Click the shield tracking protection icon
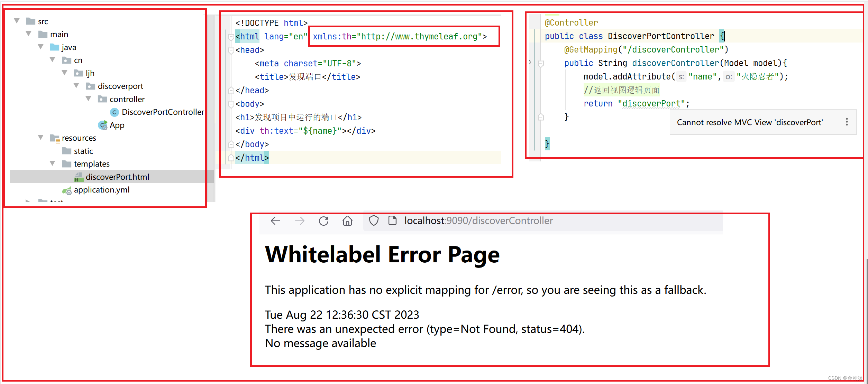The width and height of the screenshot is (868, 384). point(374,221)
